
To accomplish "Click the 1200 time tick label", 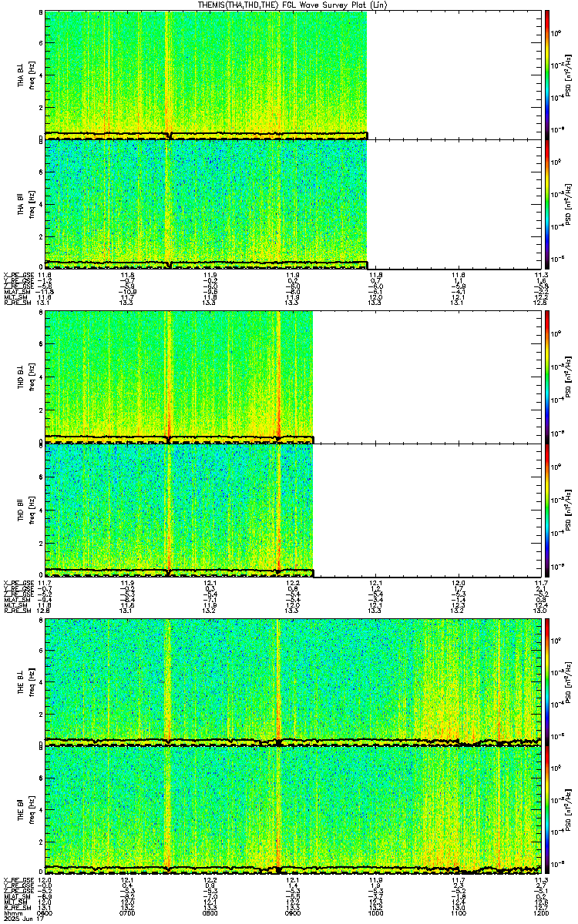I will point(540,913).
